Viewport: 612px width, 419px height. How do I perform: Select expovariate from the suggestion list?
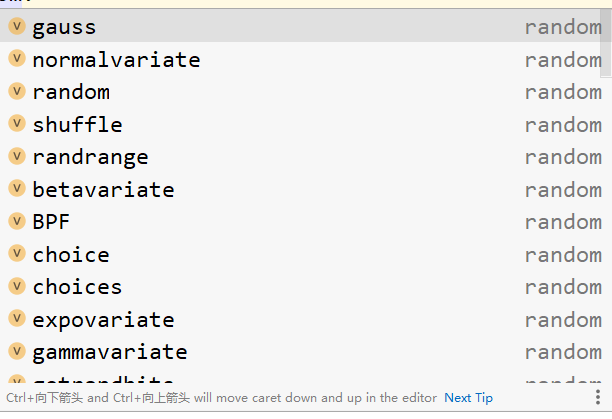coord(103,320)
